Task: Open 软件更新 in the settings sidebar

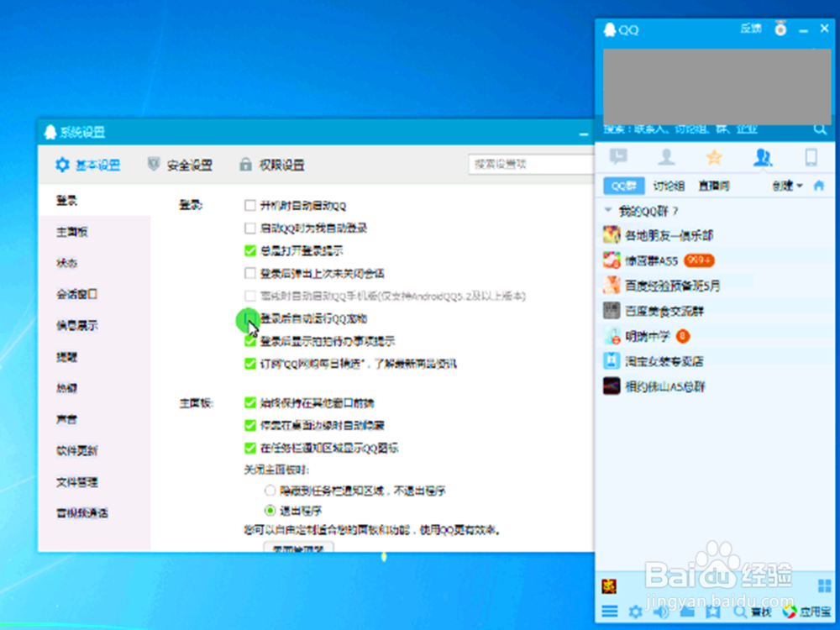Action: [77, 450]
